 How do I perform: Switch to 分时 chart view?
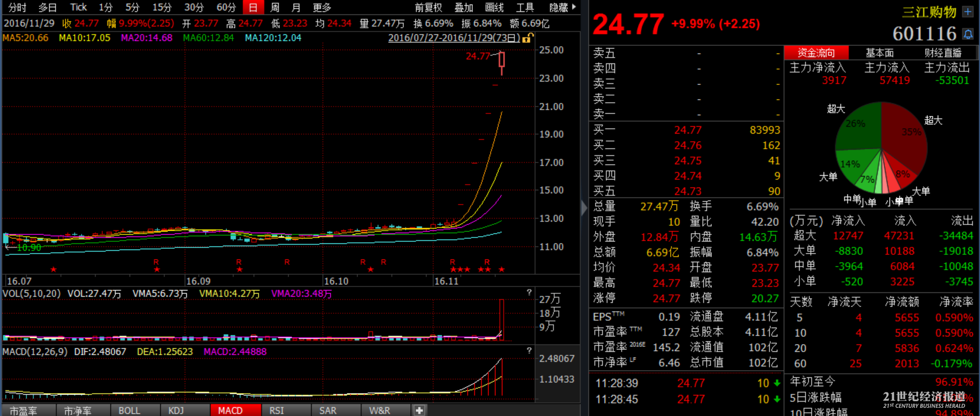17,7
